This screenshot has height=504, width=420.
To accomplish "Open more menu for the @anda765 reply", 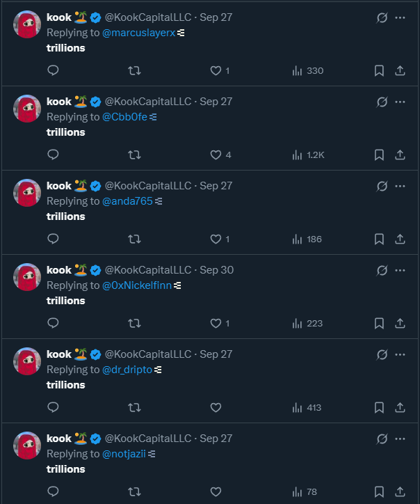I will tap(400, 186).
